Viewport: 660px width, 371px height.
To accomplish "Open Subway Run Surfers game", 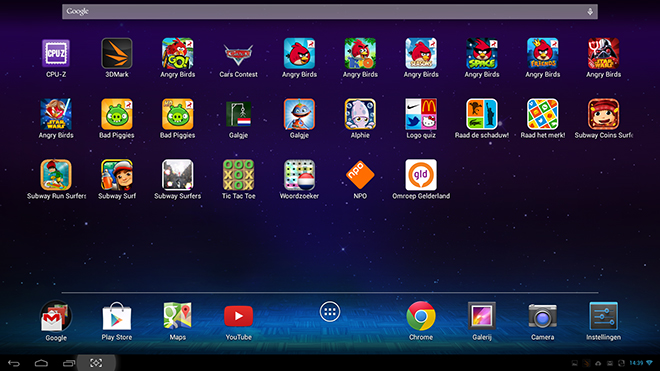I will tap(56, 175).
